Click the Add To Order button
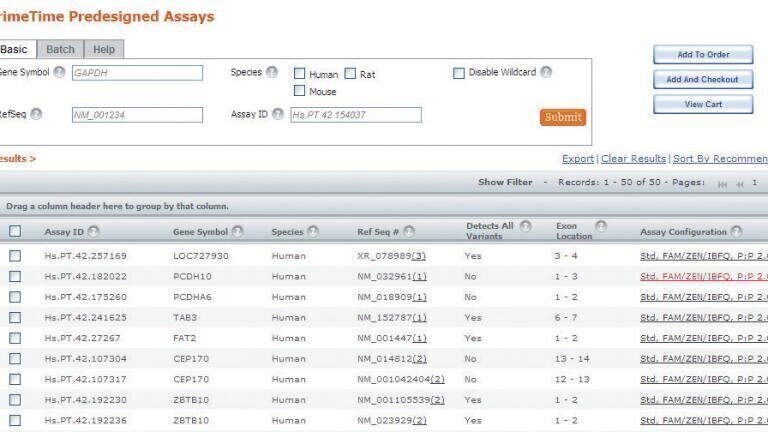 point(703,54)
